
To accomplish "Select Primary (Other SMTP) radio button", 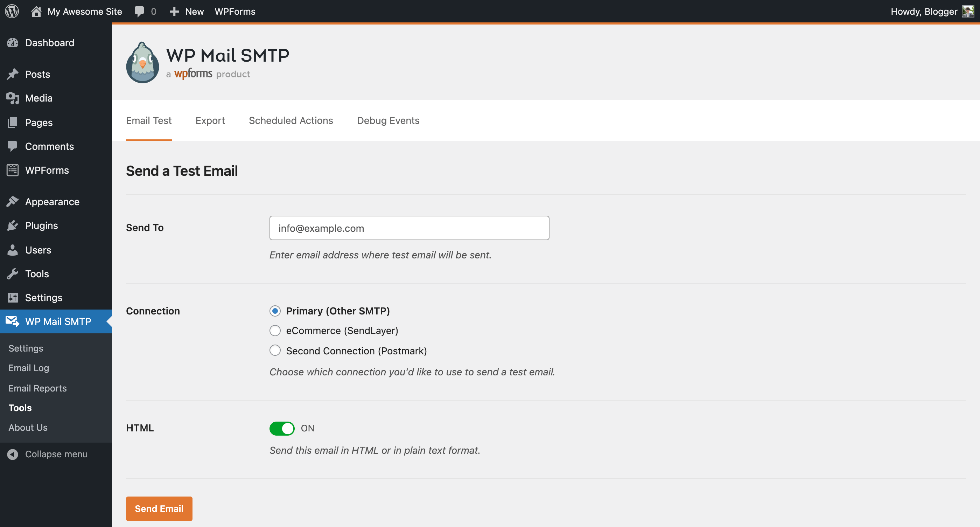I will [x=275, y=311].
